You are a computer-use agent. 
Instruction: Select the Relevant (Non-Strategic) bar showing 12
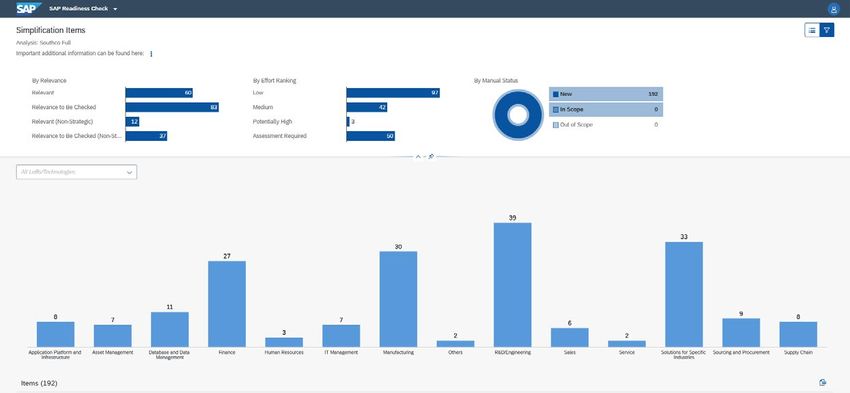132,121
